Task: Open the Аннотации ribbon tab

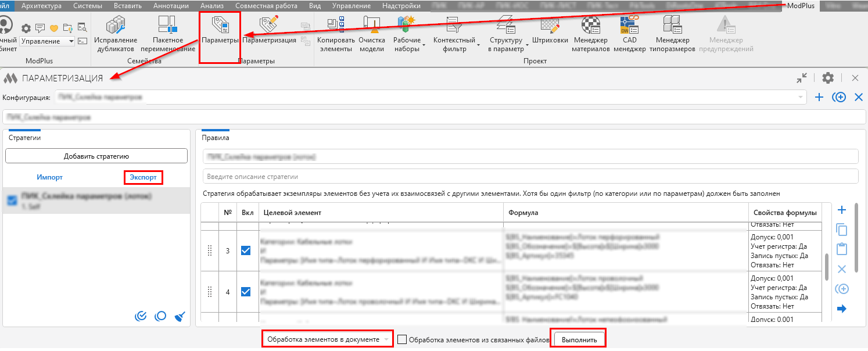Action: (171, 6)
